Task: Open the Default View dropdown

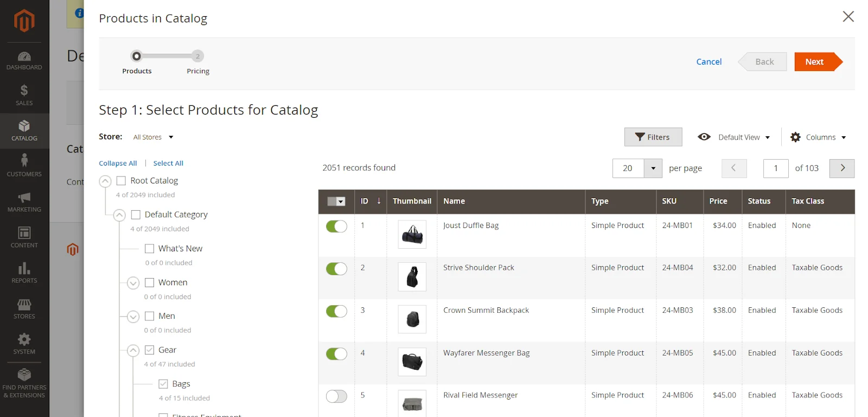Action: coord(744,137)
